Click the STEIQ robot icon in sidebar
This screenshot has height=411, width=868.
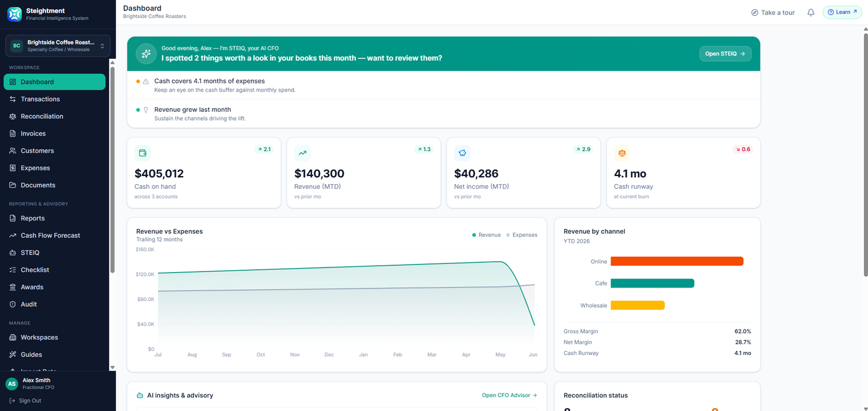click(13, 252)
